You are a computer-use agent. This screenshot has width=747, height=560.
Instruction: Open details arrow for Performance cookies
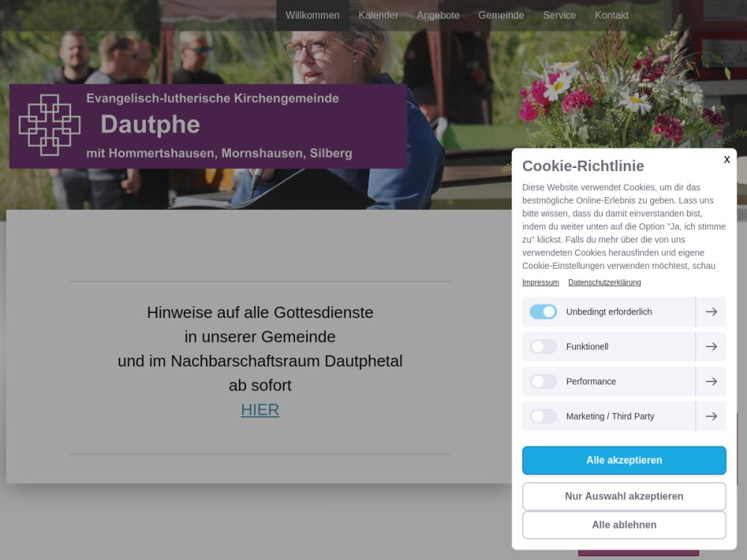point(711,382)
